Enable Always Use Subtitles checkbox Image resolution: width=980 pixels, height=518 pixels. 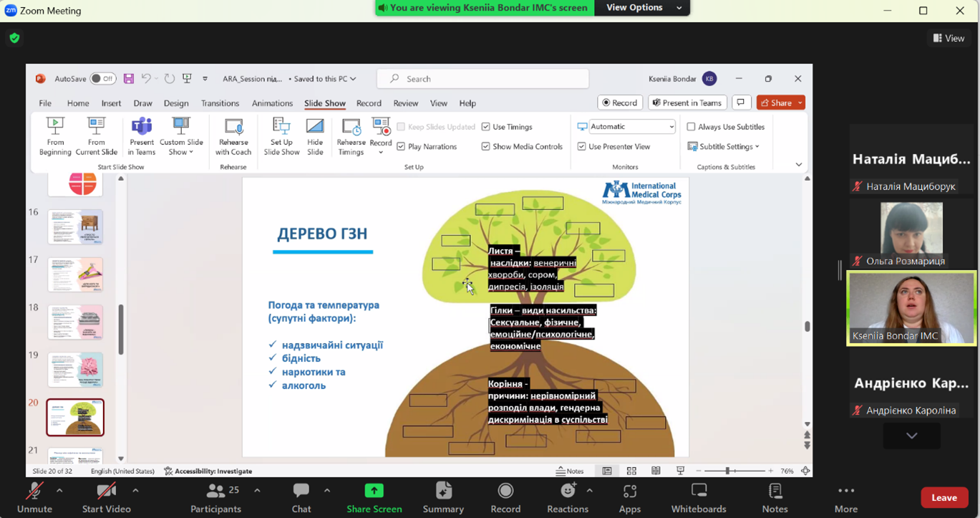pos(691,127)
